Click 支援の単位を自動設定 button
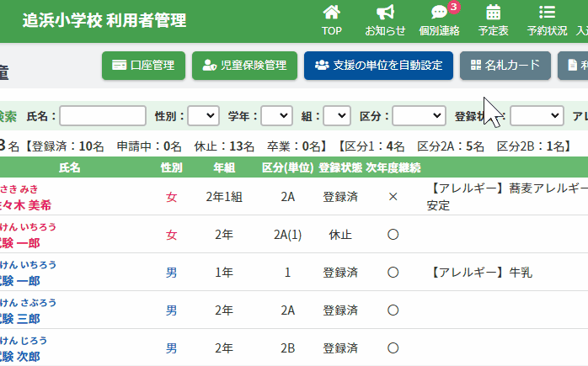 (378, 66)
